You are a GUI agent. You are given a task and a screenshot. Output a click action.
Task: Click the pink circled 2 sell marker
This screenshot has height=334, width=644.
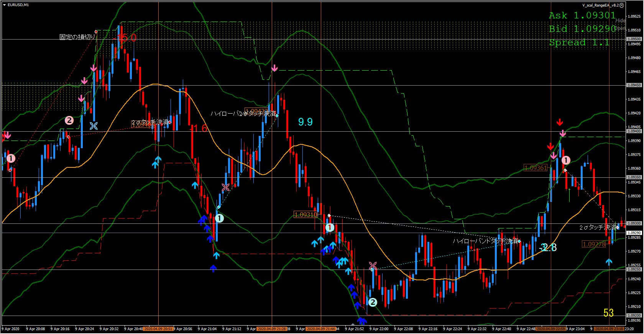tap(69, 121)
